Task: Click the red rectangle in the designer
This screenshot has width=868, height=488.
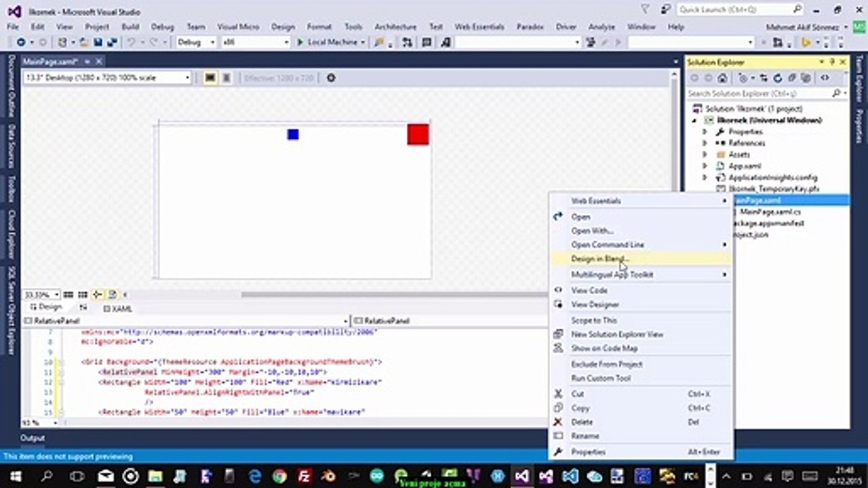Action: 418,134
